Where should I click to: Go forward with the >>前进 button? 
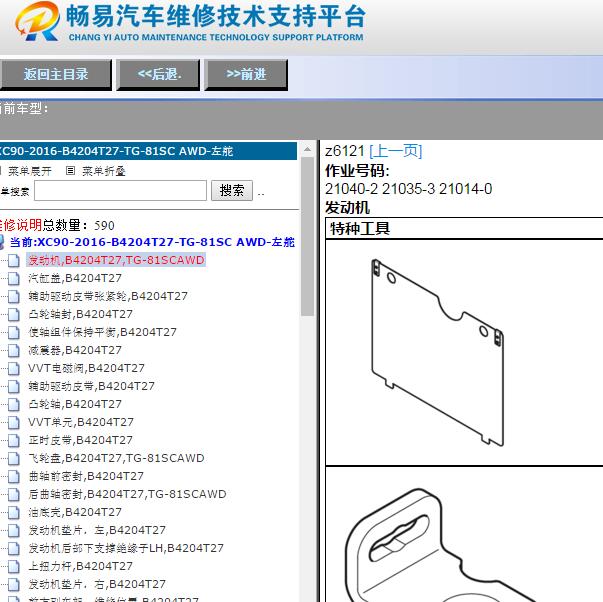[246, 74]
